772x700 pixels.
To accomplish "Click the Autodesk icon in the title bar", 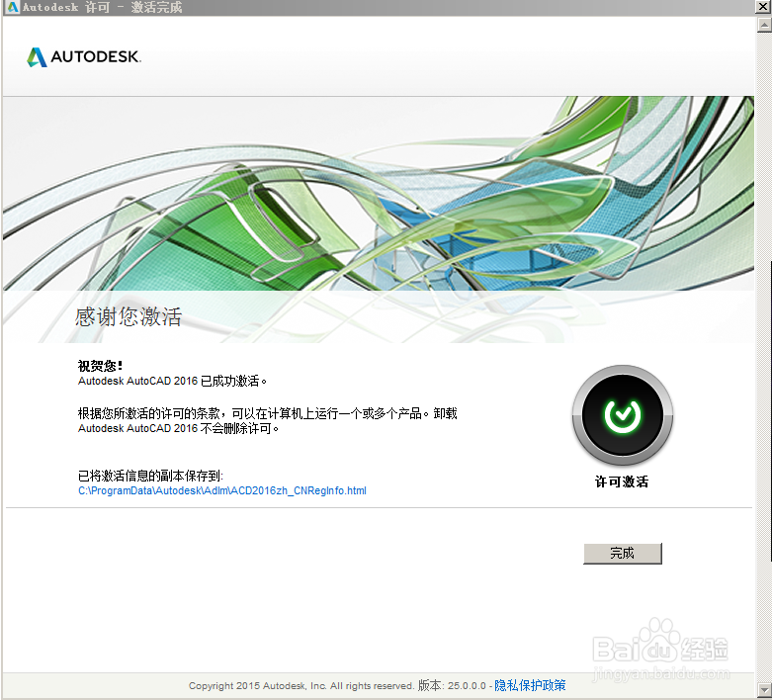I will click(x=12, y=7).
